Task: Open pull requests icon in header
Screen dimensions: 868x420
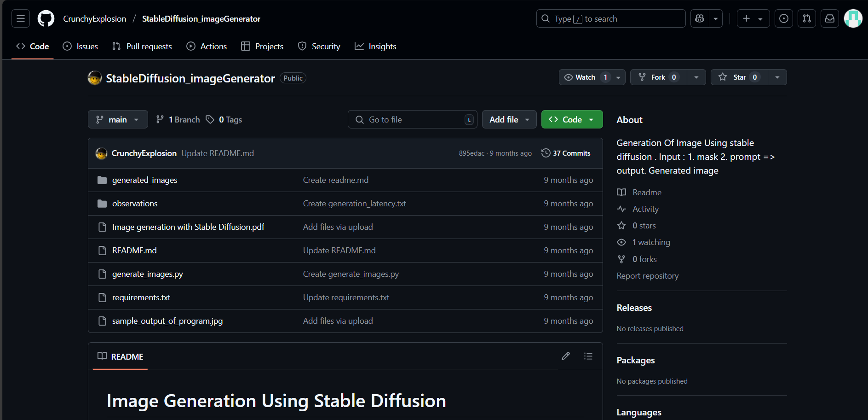Action: coord(807,18)
